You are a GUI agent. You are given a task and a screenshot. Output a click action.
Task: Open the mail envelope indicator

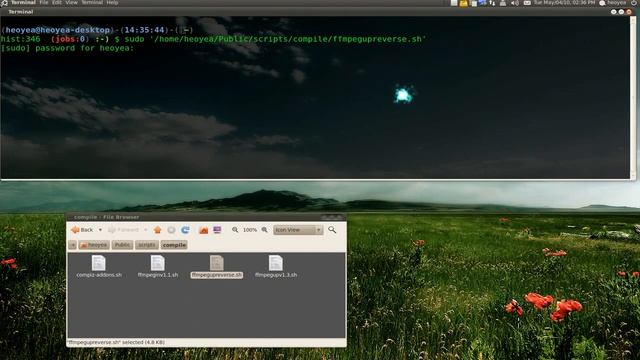click(x=527, y=3)
